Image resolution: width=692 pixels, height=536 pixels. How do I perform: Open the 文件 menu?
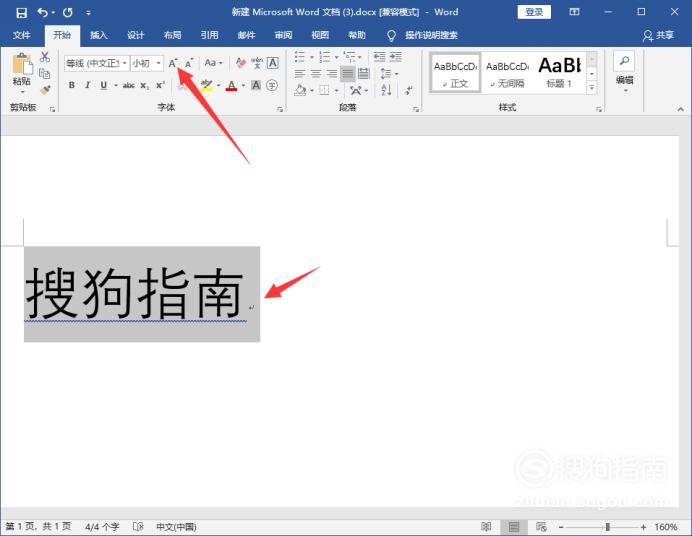pyautogui.click(x=21, y=35)
